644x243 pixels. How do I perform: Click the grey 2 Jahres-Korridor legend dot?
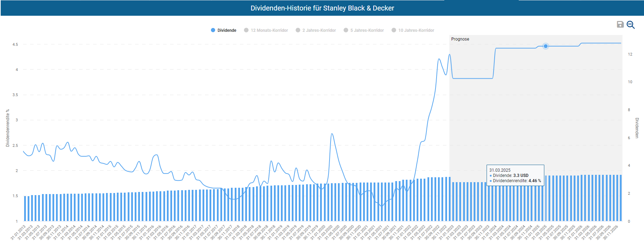[298, 30]
